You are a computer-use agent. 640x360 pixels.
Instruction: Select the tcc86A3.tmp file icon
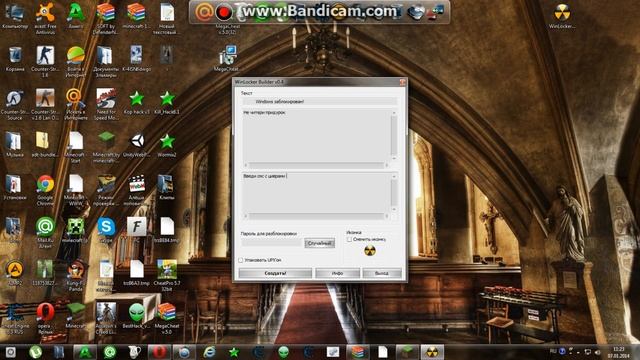click(136, 273)
